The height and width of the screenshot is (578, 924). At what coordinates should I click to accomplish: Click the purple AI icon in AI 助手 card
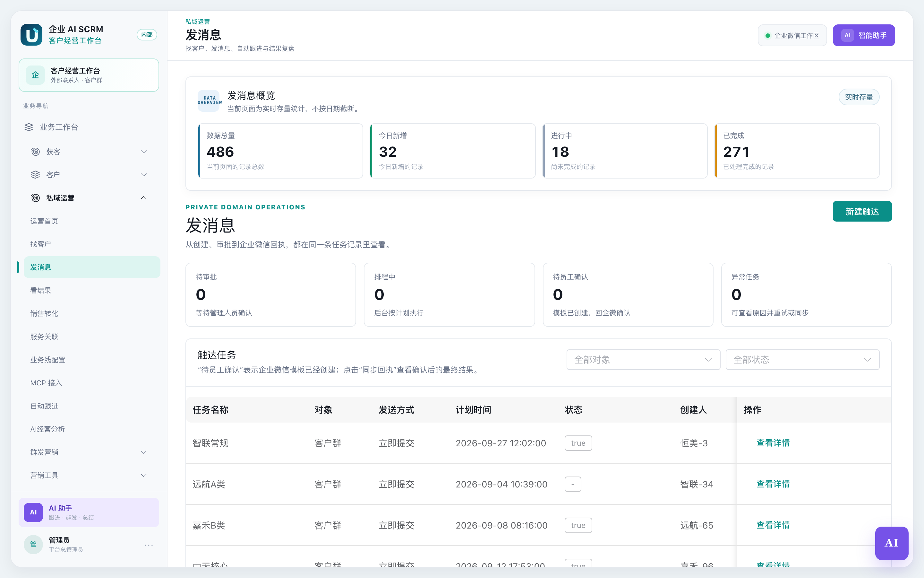[33, 512]
